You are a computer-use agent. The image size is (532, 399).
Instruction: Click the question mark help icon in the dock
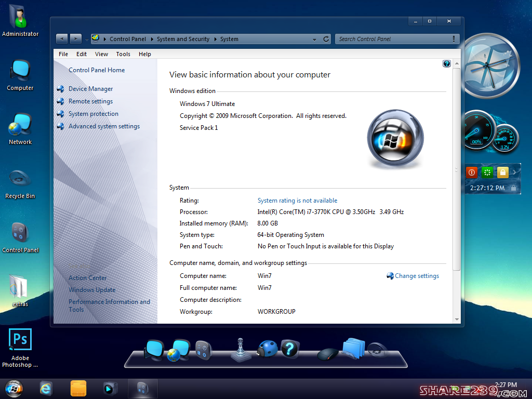pos(289,349)
